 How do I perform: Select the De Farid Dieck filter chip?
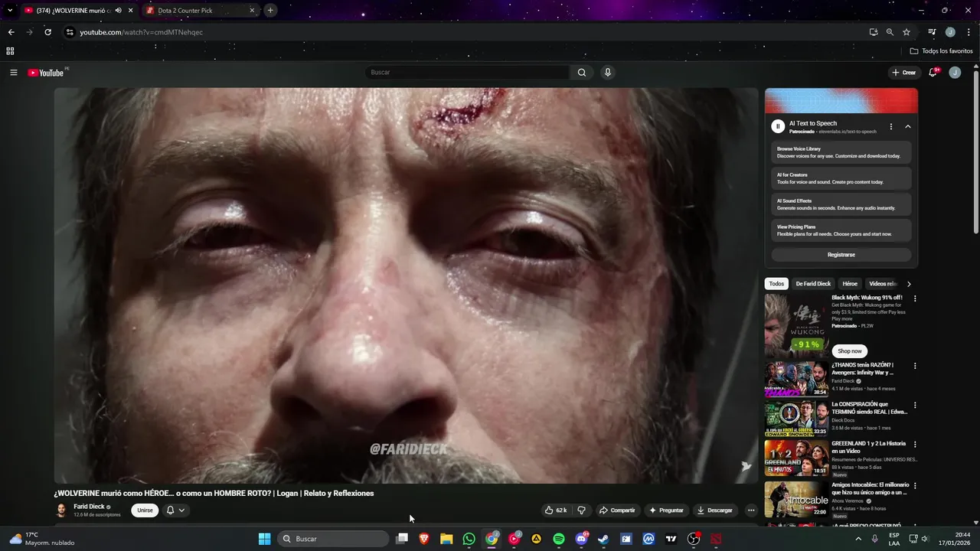click(x=813, y=284)
